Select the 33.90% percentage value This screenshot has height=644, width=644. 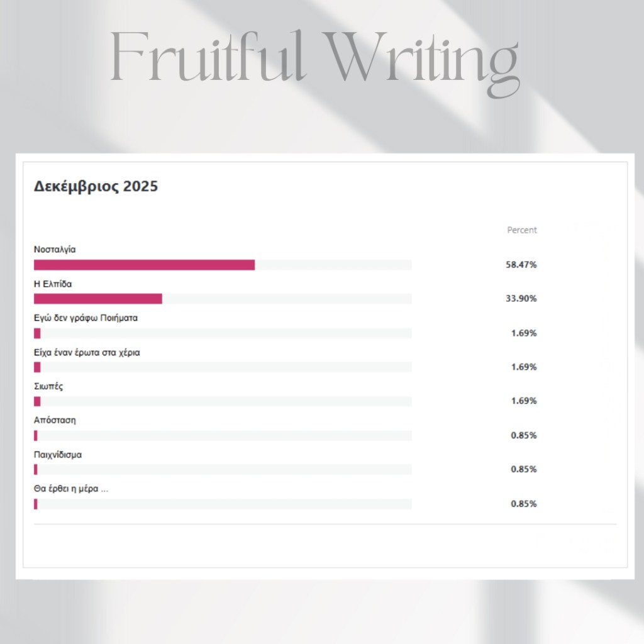(521, 299)
